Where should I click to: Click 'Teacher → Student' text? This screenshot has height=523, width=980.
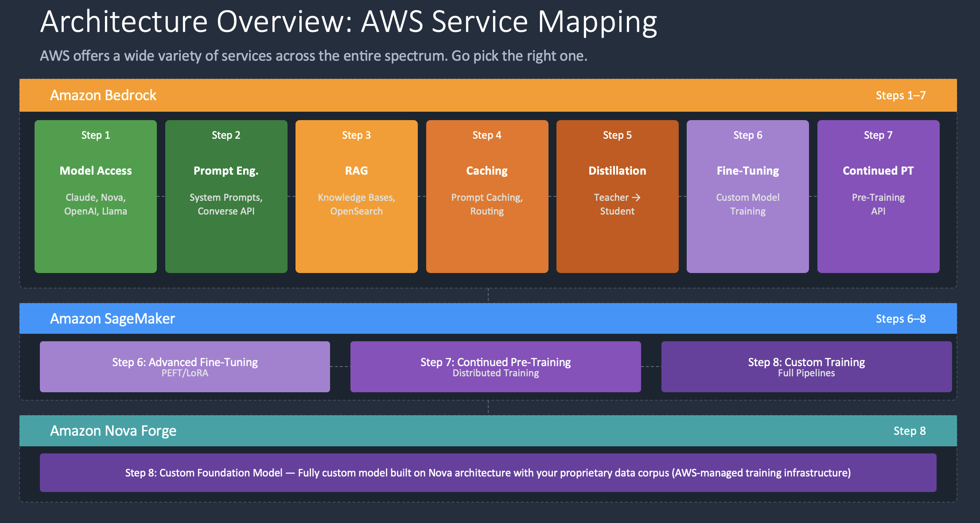point(618,204)
